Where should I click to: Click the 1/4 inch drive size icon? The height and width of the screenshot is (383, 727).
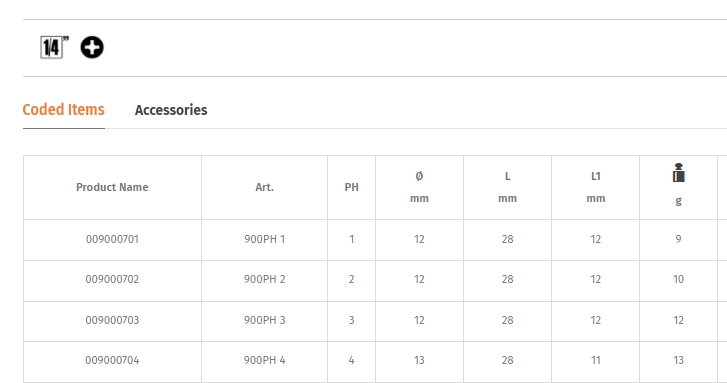coord(54,47)
